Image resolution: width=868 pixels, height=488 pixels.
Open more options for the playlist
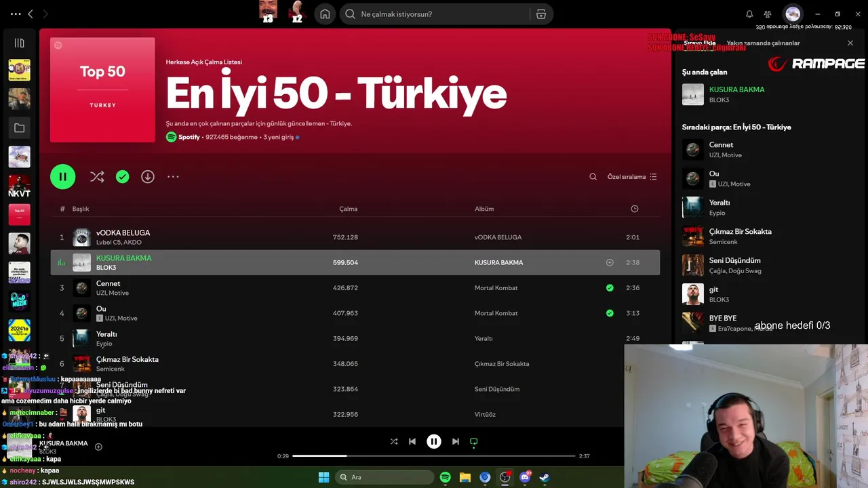pos(173,177)
